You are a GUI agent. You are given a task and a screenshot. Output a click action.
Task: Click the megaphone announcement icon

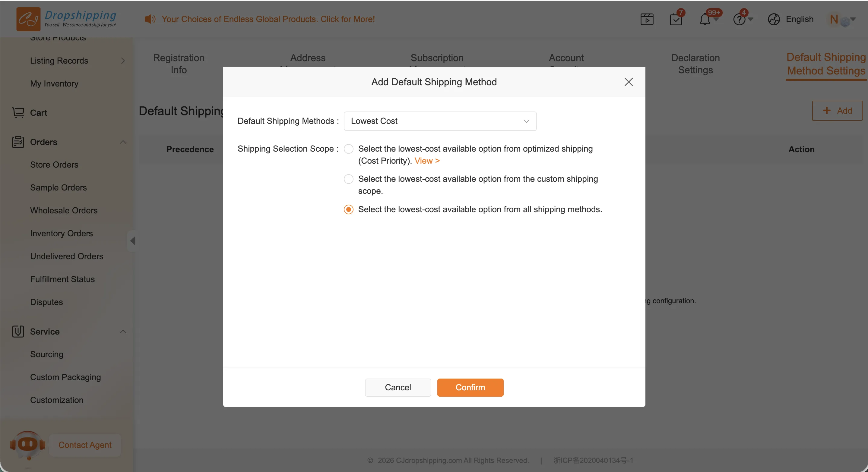coord(150,19)
